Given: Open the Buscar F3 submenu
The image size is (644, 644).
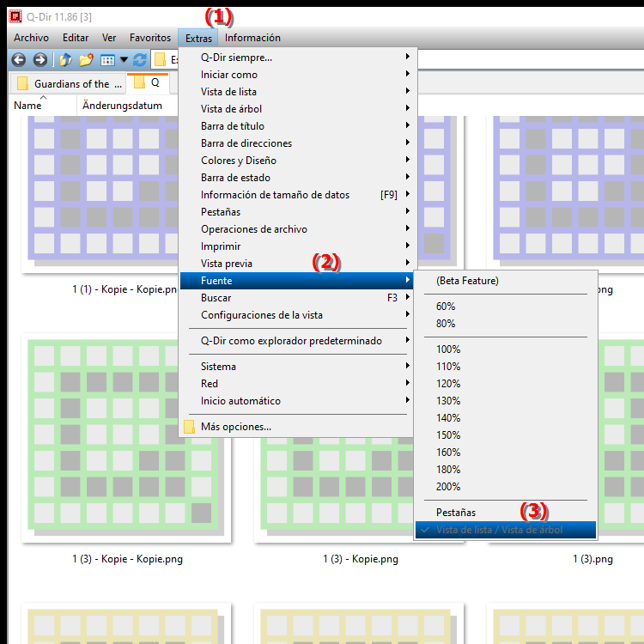Looking at the screenshot, I should (x=297, y=298).
